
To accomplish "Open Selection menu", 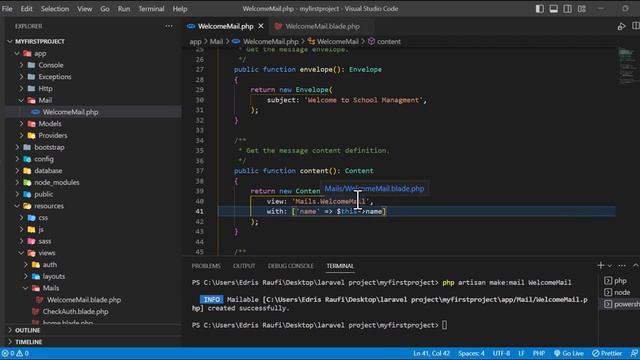I will tap(55, 9).
